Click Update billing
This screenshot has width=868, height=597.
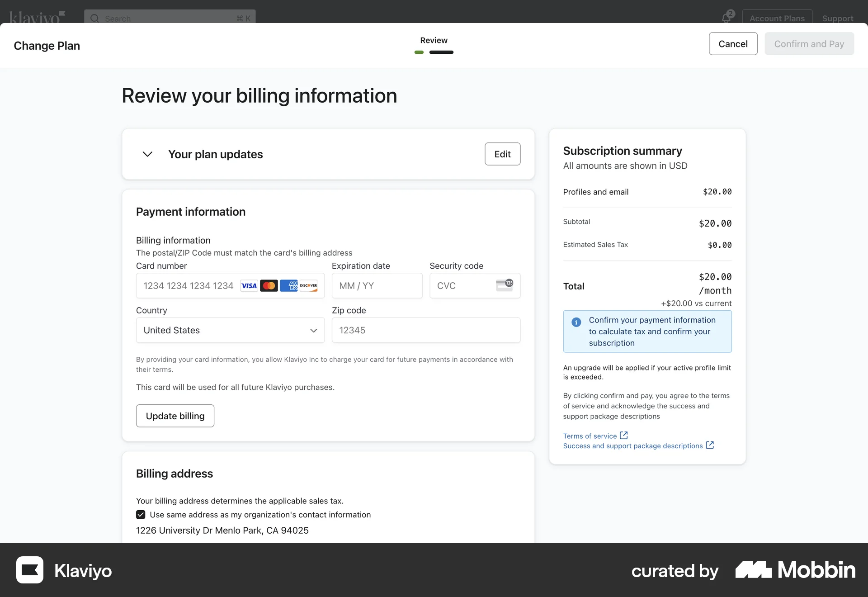coord(175,416)
